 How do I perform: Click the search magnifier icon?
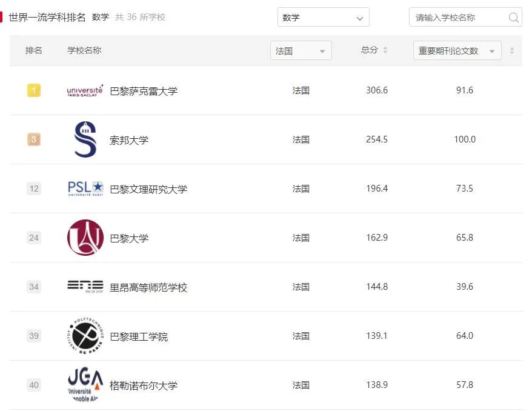tap(513, 18)
